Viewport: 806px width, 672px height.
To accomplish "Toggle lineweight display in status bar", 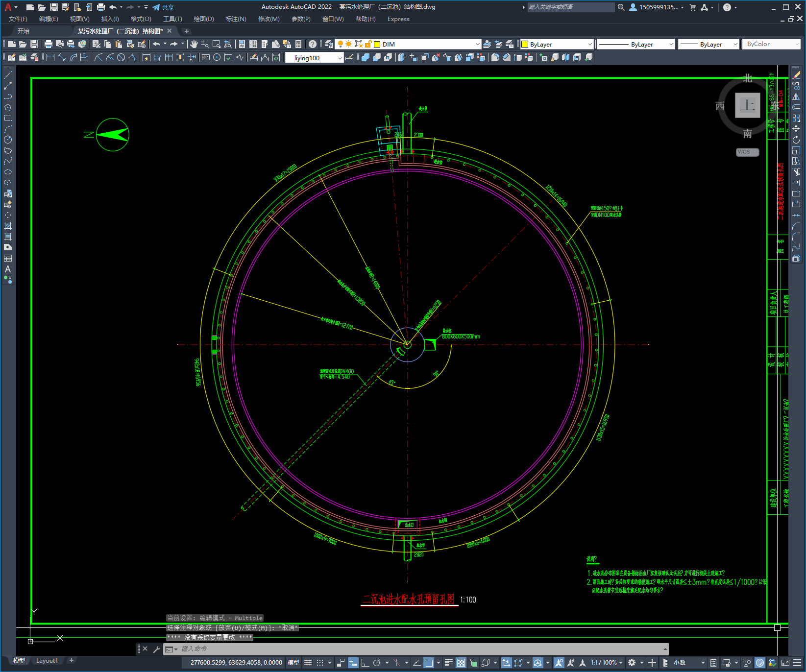I will pyautogui.click(x=448, y=663).
